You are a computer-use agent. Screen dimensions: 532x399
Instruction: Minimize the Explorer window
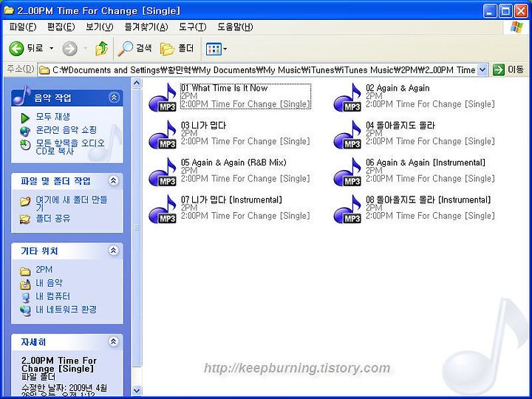click(x=490, y=11)
